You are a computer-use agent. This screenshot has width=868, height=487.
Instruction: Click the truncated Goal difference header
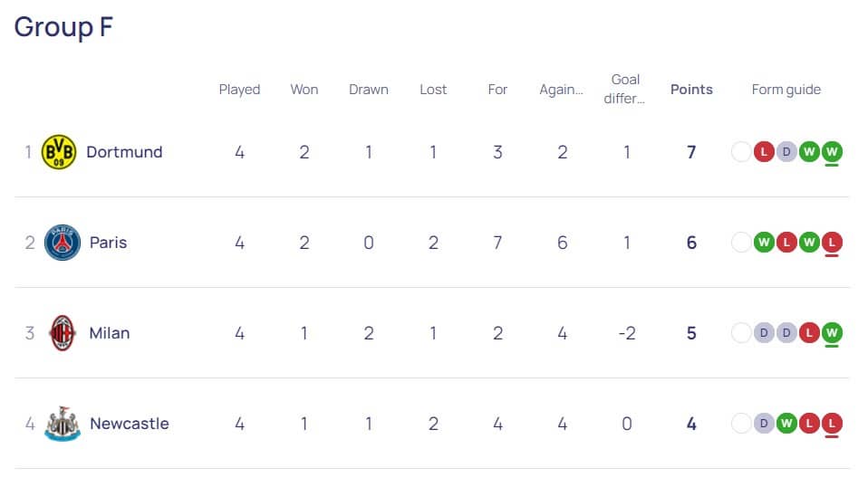(x=624, y=89)
